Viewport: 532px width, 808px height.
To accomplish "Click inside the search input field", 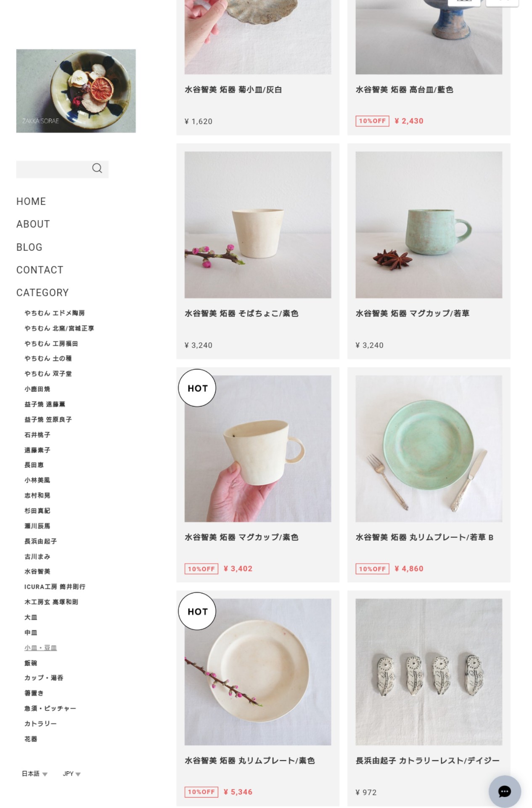I will pyautogui.click(x=53, y=169).
